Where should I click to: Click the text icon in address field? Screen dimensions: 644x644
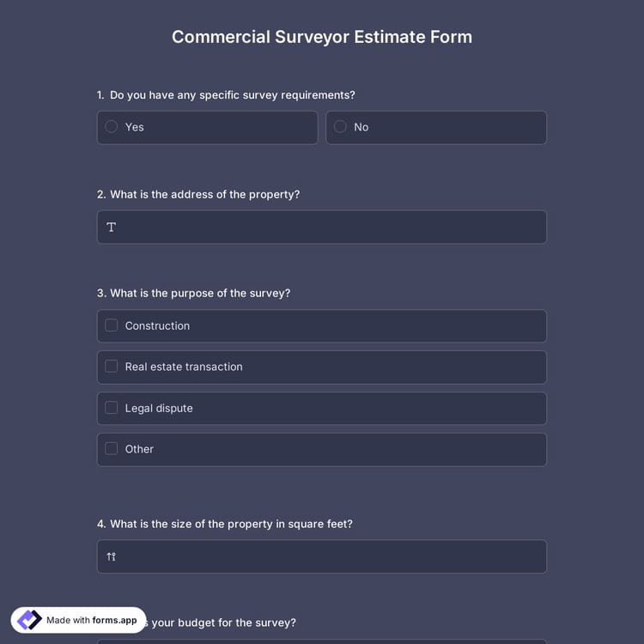coord(112,228)
